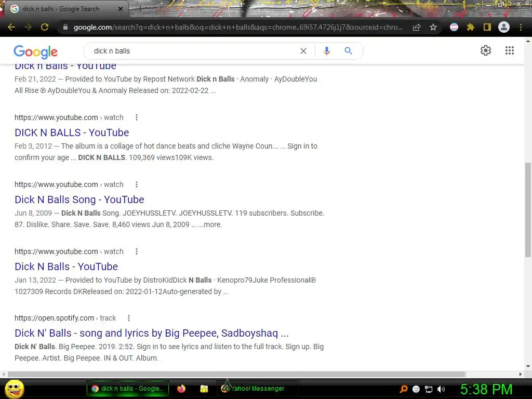Click the horizontal scrollbar right arrow

[521, 374]
